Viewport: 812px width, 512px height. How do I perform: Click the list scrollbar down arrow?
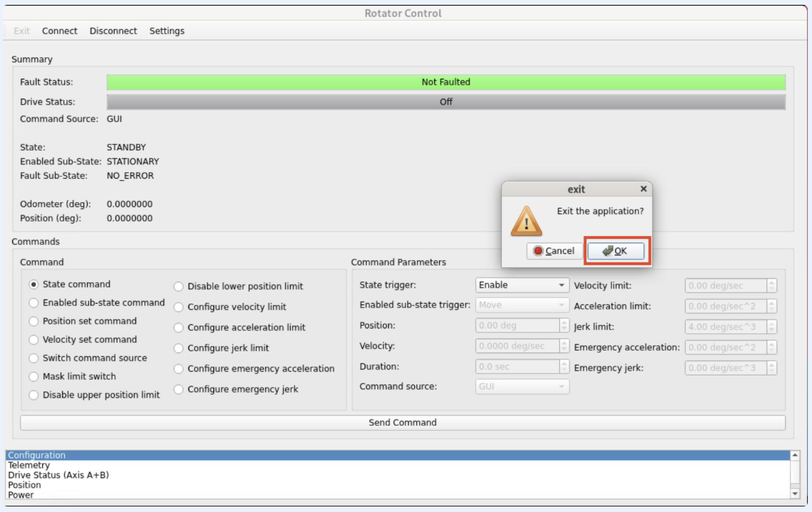(795, 493)
